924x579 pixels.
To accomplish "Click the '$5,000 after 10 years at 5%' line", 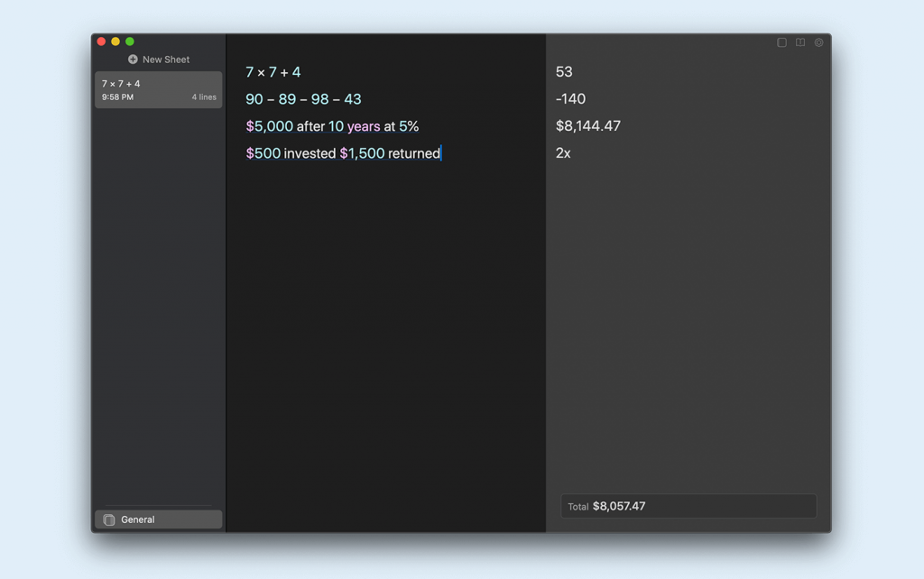I will 332,126.
